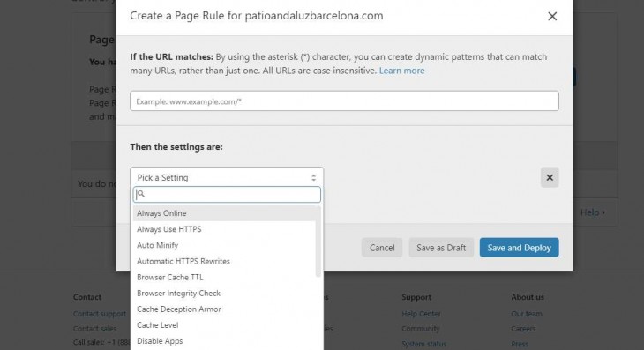The width and height of the screenshot is (644, 350).
Task: Click Save as Draft button
Action: click(x=441, y=248)
